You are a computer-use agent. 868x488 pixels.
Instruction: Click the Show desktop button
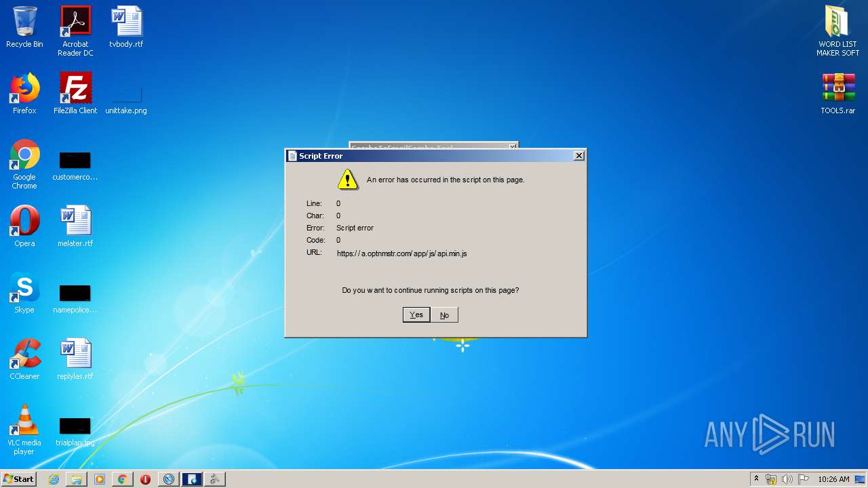coord(861,479)
